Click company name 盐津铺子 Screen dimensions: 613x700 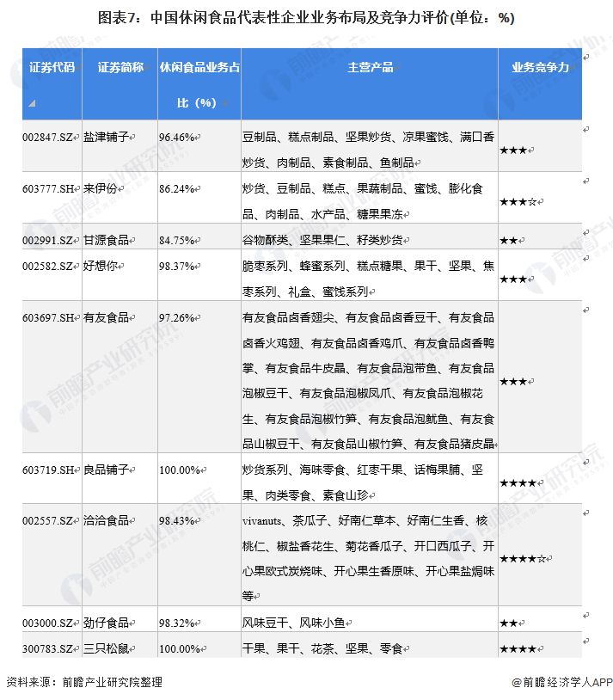(107, 137)
